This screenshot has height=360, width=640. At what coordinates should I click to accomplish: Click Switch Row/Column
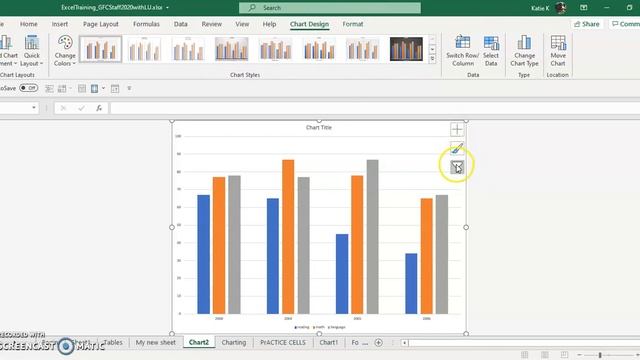462,51
